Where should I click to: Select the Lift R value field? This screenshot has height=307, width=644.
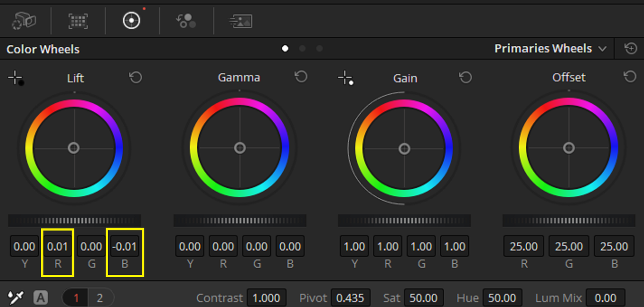click(58, 247)
